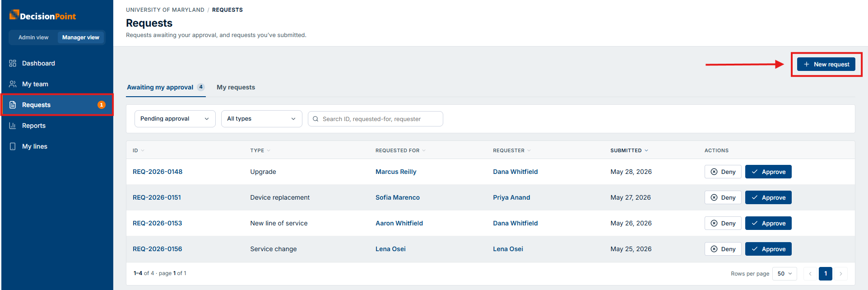Sort the table by ID column
This screenshot has width=868, height=290.
click(139, 150)
